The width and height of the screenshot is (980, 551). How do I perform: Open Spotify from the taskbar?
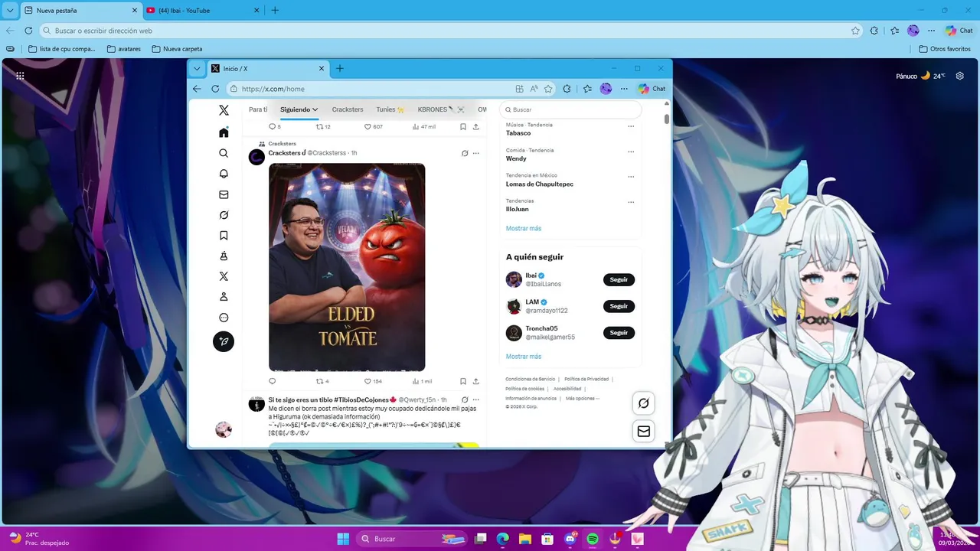click(x=593, y=539)
